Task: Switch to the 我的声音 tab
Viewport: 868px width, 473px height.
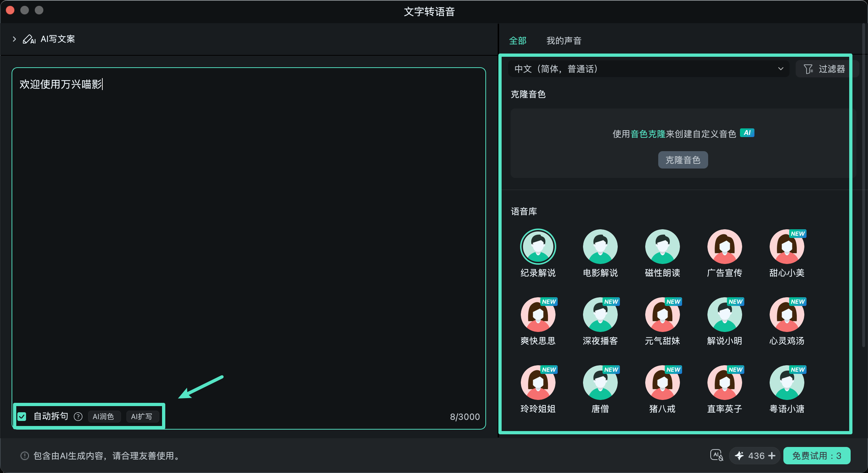Action: [x=564, y=41]
